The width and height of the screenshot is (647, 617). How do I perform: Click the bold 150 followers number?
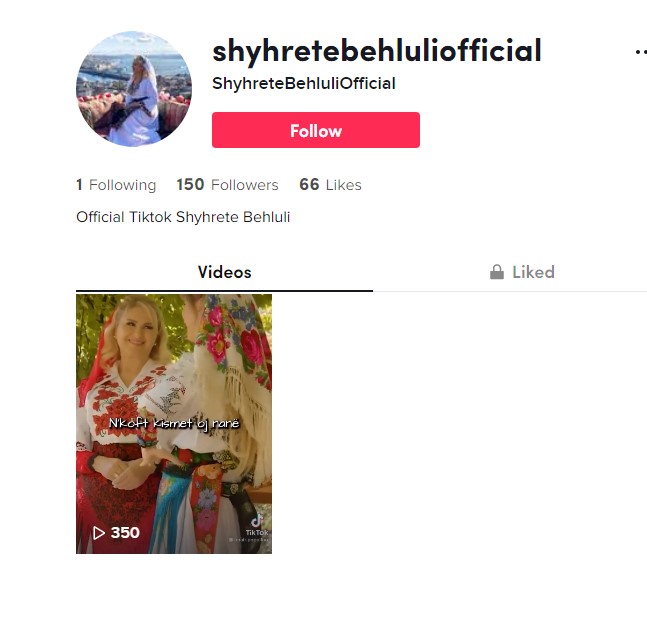190,184
